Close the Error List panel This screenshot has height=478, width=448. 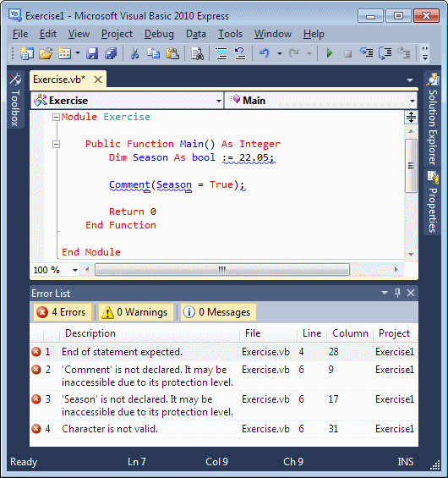[x=411, y=293]
